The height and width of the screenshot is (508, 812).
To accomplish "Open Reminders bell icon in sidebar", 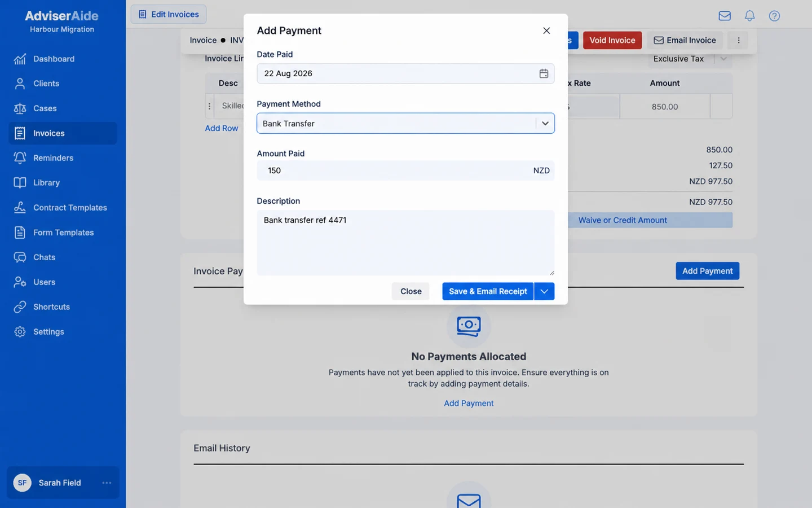I will coord(20,158).
